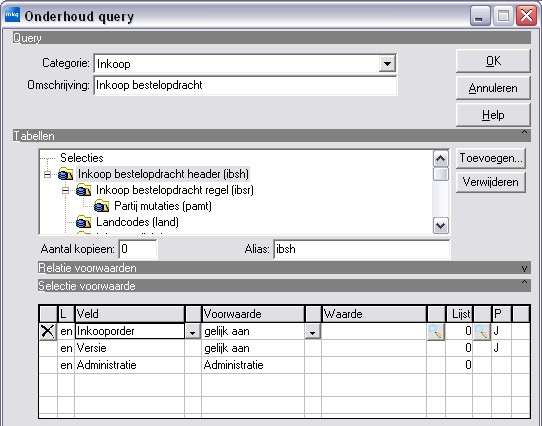Click the Toevoegen... button
This screenshot has height=426, width=542.
pyautogui.click(x=491, y=158)
